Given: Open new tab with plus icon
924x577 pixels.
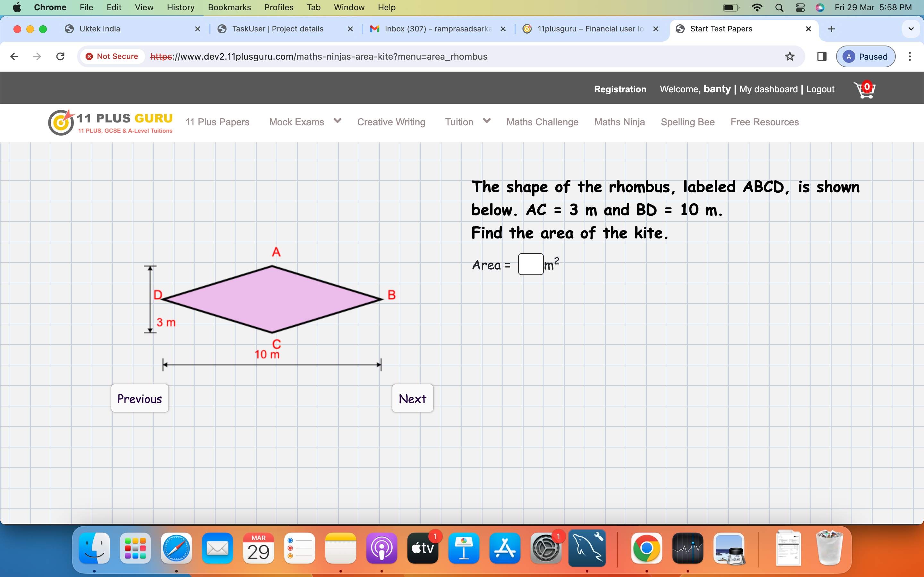Looking at the screenshot, I should click(832, 29).
